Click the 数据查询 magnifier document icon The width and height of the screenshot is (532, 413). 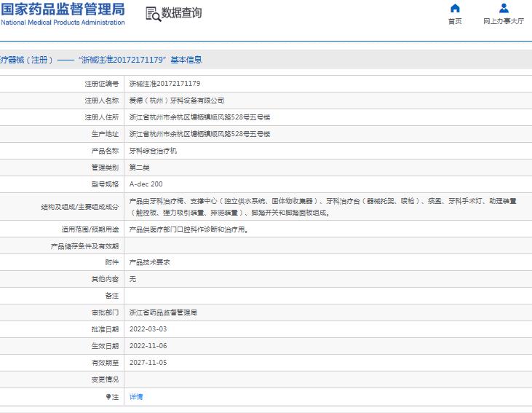152,14
